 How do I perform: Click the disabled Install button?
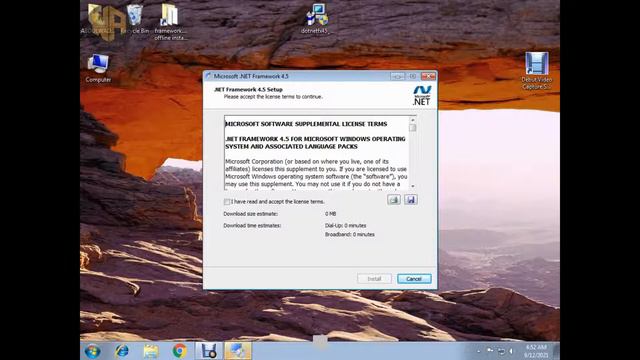374,279
